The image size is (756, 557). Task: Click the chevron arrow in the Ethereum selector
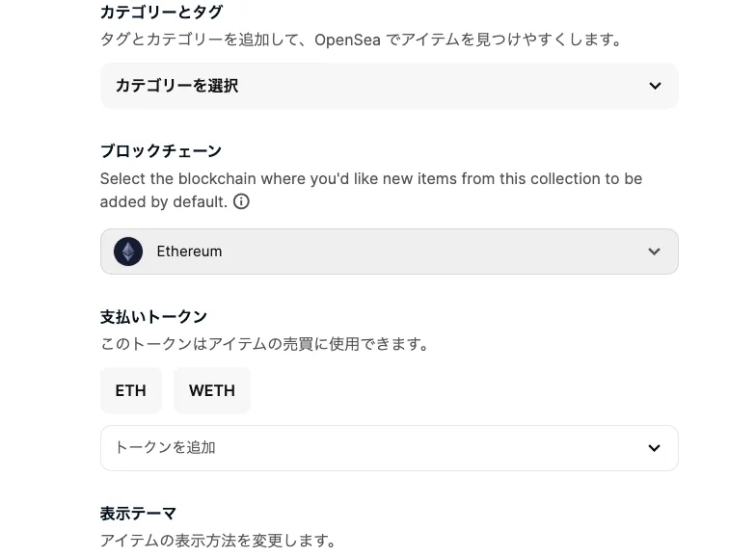click(x=654, y=252)
